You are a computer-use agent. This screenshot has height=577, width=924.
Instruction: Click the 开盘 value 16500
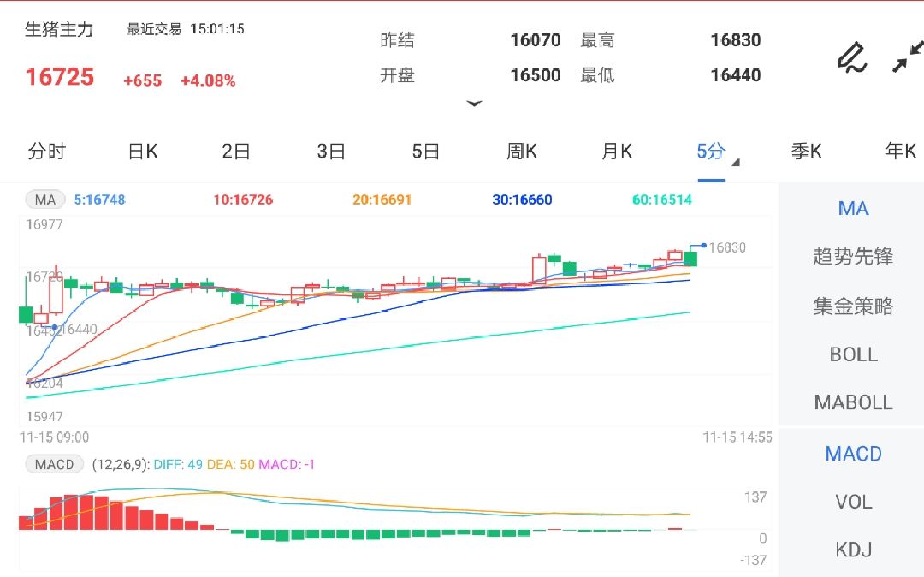535,75
